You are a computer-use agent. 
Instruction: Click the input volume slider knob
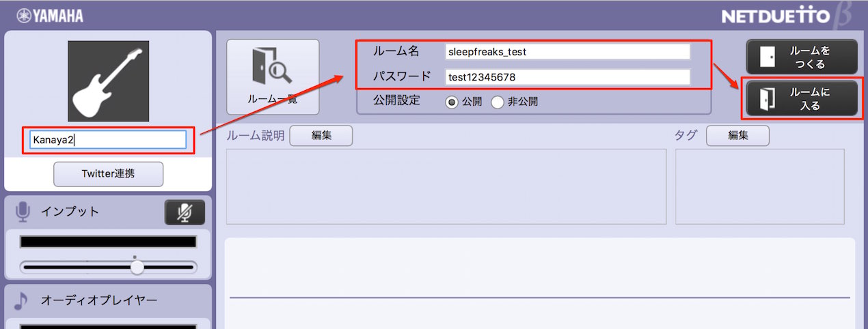point(137,267)
